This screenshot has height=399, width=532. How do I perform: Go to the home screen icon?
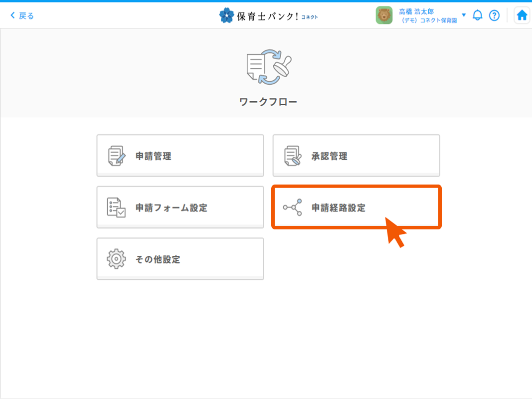522,15
